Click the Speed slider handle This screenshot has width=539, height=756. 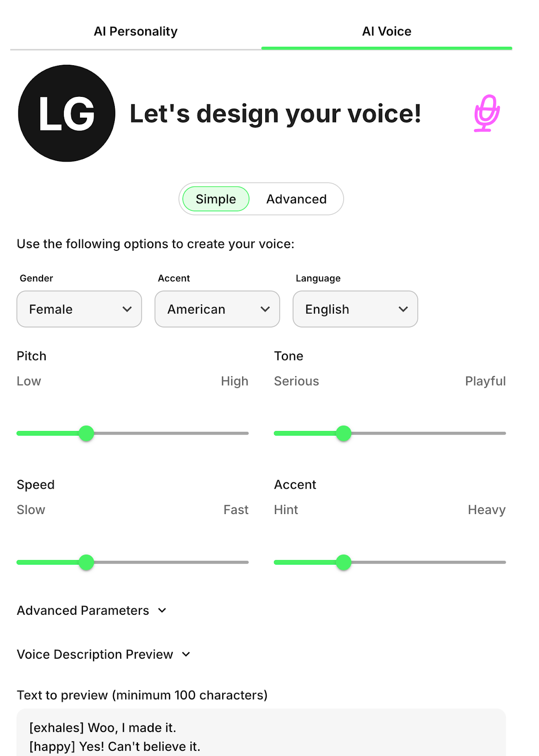pos(87,562)
